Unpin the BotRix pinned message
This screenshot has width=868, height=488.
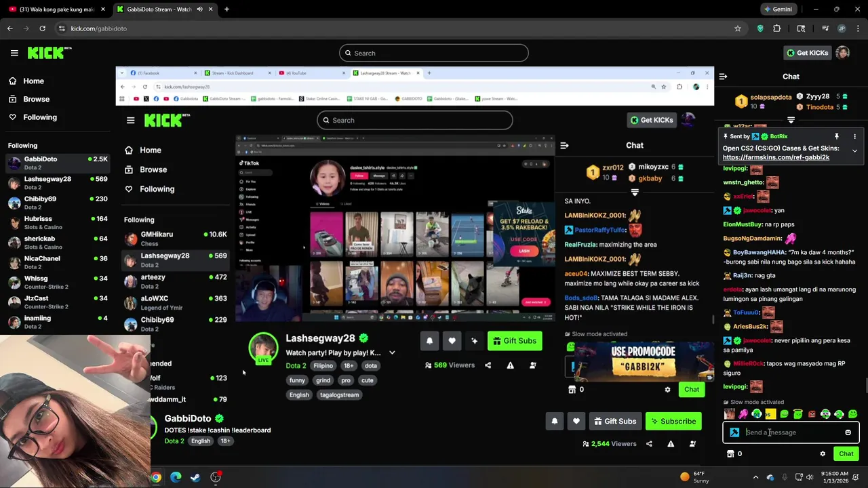click(837, 136)
